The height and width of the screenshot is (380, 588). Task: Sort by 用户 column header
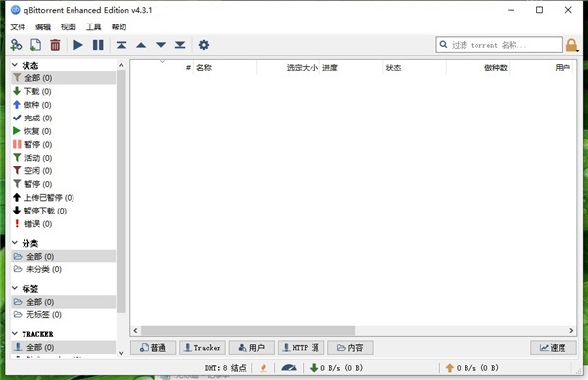tap(541, 68)
